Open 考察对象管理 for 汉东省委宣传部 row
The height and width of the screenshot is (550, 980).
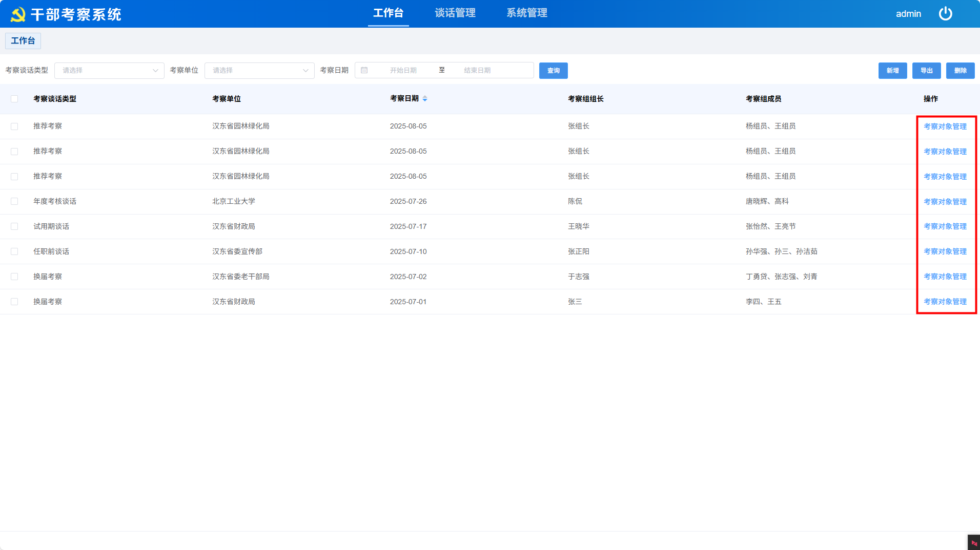click(945, 251)
